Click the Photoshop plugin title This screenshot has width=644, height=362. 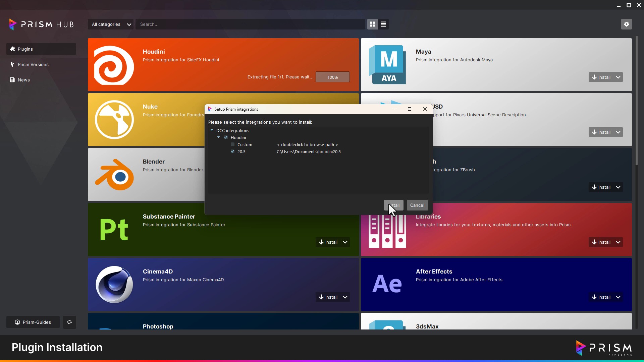pyautogui.click(x=158, y=326)
